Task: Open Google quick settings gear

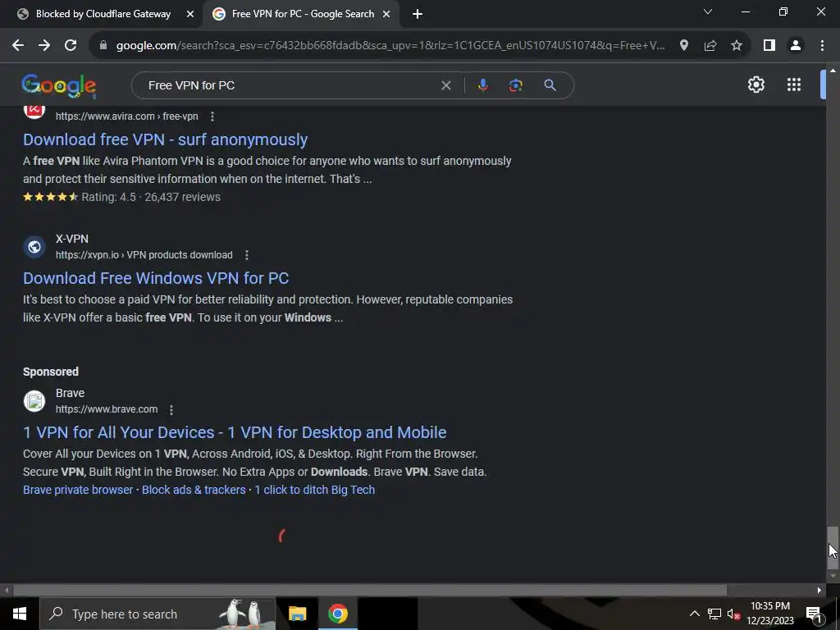Action: coord(756,84)
